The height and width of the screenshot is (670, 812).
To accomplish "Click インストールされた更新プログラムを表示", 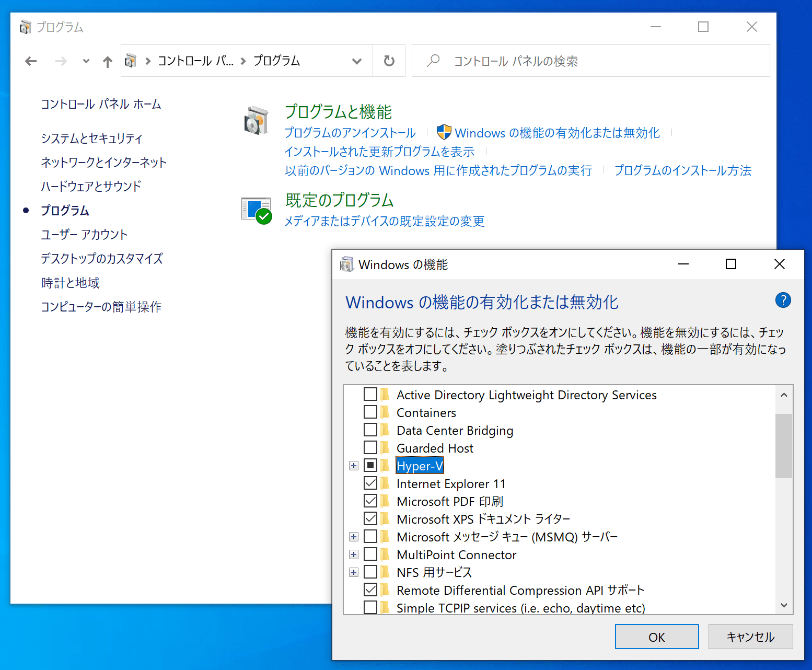I will (x=379, y=152).
